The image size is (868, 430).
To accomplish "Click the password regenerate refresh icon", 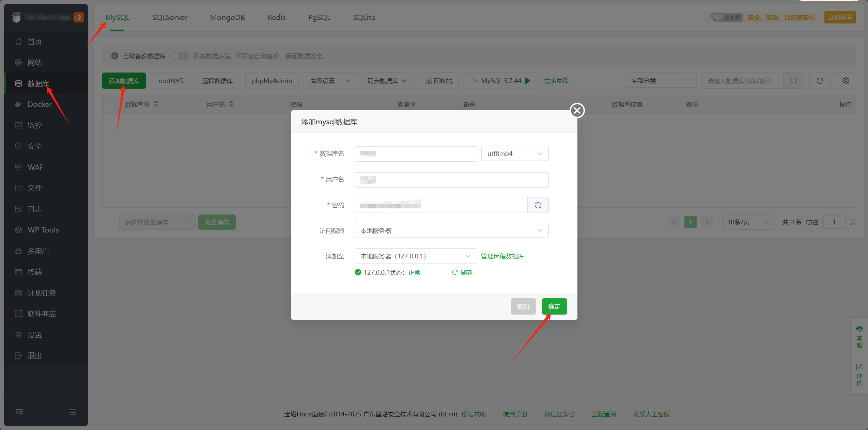I will (538, 205).
